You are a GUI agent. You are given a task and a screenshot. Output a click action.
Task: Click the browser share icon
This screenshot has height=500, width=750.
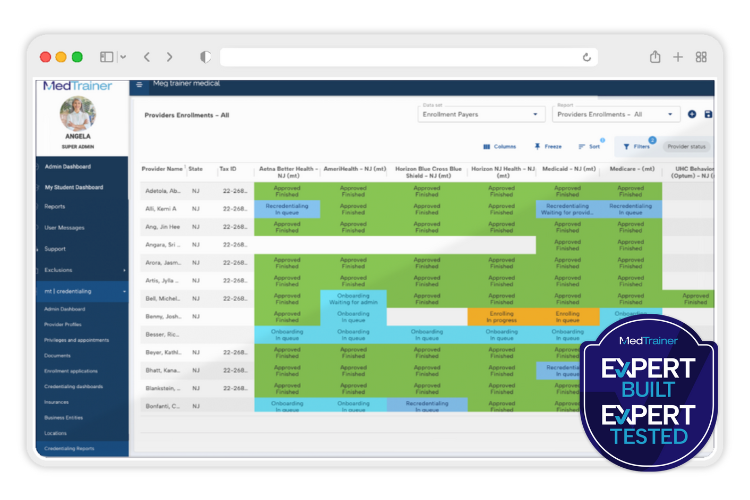655,57
